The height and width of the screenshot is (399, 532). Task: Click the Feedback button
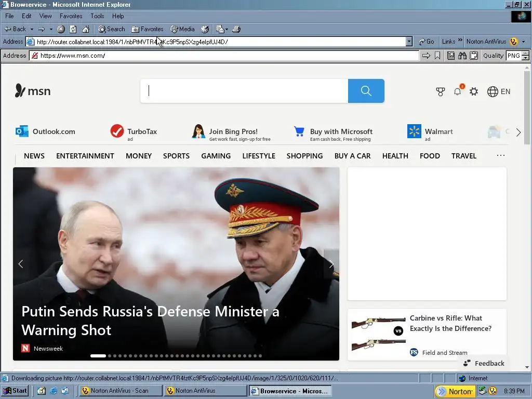pos(484,363)
